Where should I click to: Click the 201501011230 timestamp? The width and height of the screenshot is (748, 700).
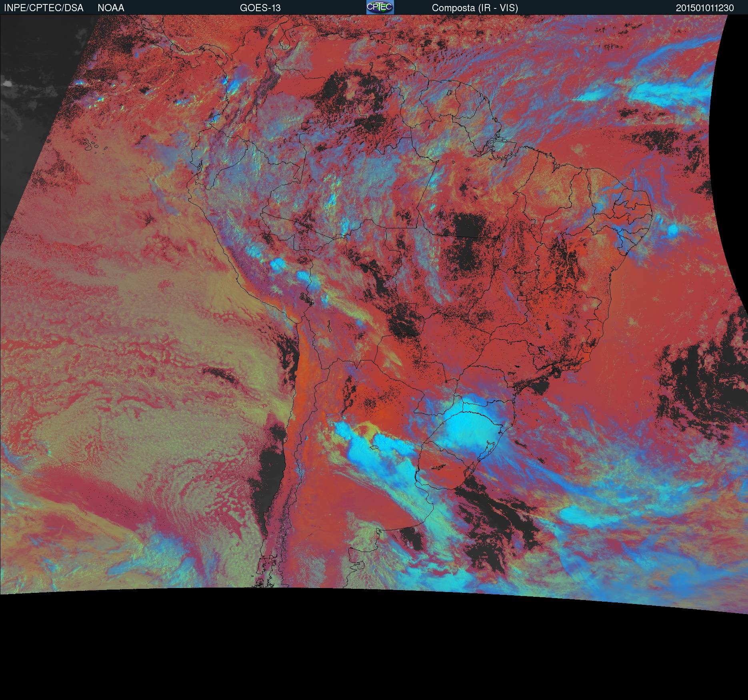704,8
